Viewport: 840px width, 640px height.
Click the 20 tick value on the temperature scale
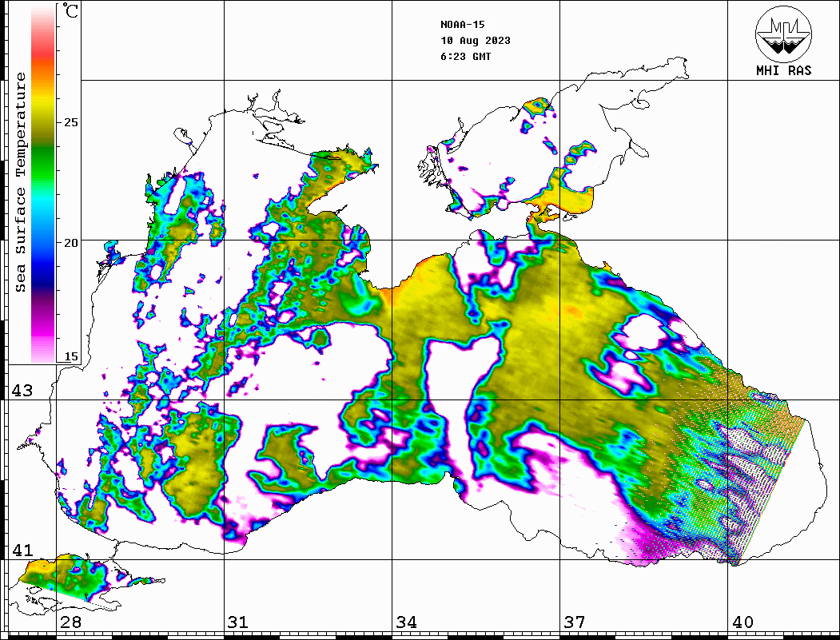coord(70,243)
